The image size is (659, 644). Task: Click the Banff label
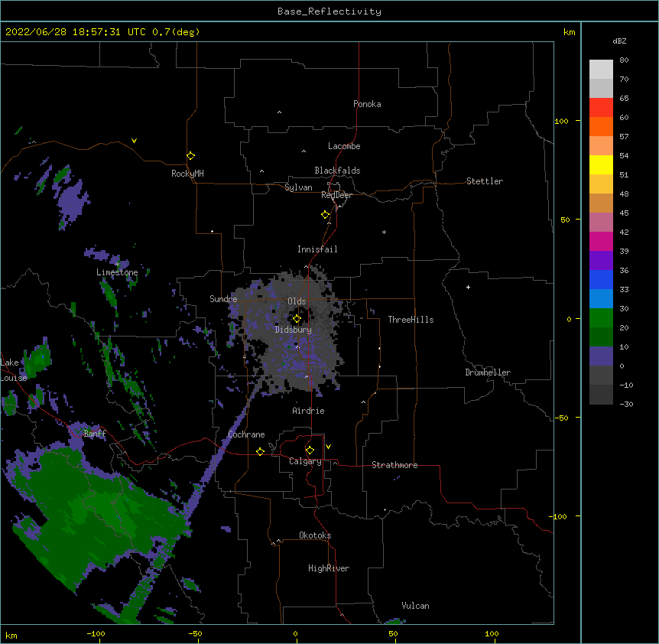[x=95, y=434]
